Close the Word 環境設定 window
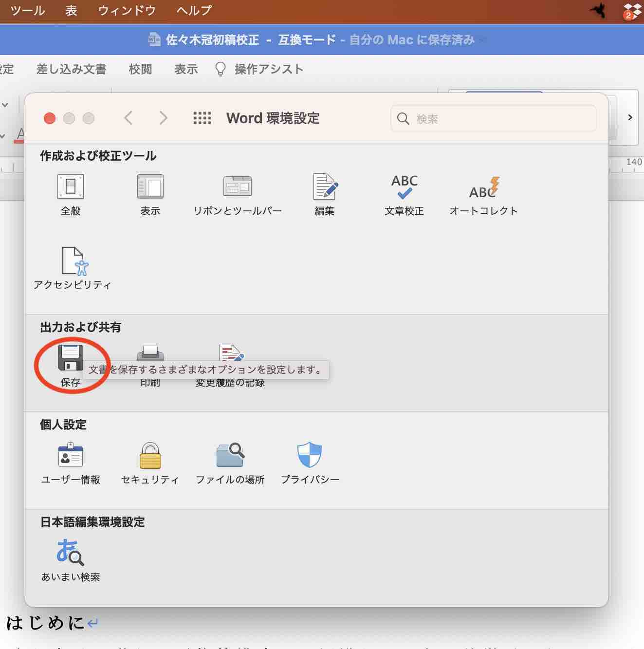Viewport: 644px width, 649px height. (x=50, y=118)
